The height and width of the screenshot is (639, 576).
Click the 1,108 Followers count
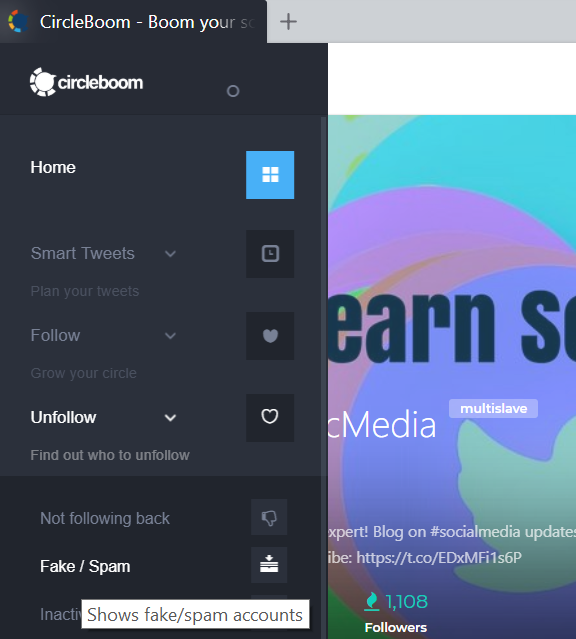[x=396, y=613]
